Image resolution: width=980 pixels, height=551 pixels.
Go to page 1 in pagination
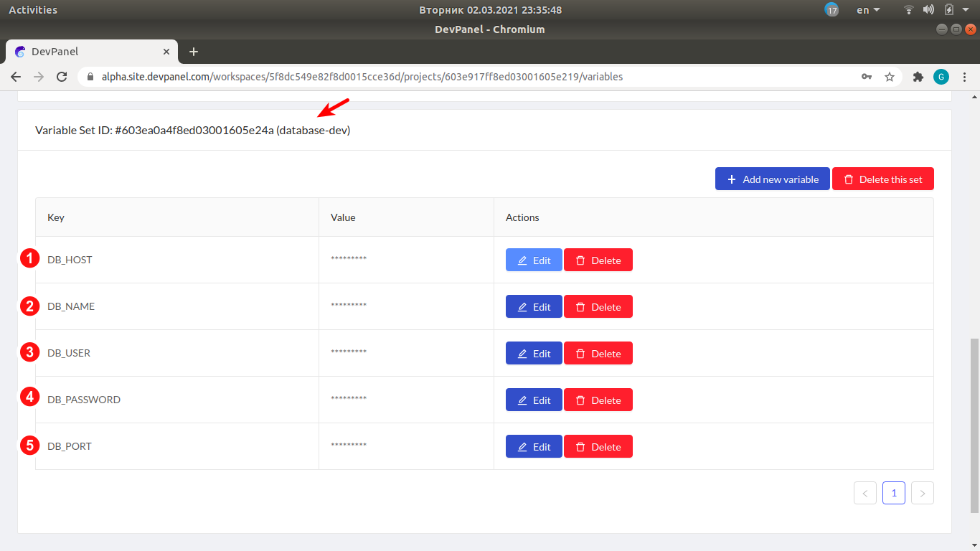tap(893, 493)
